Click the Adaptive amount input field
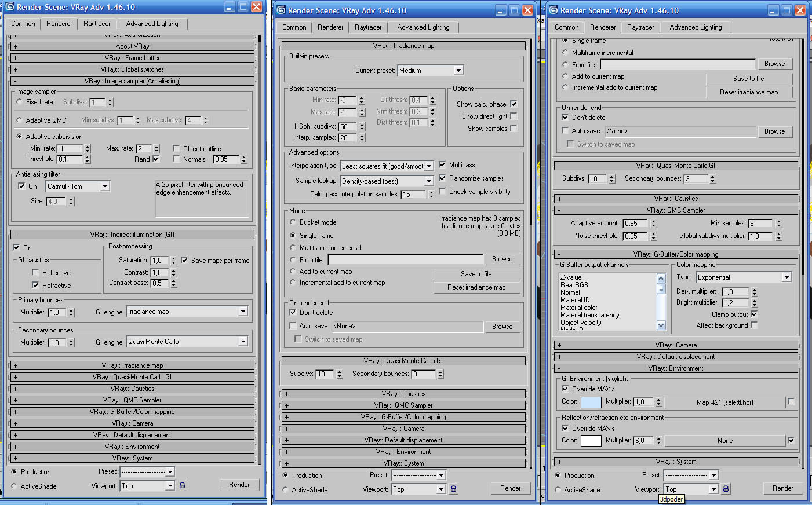Image resolution: width=812 pixels, height=505 pixels. 636,224
